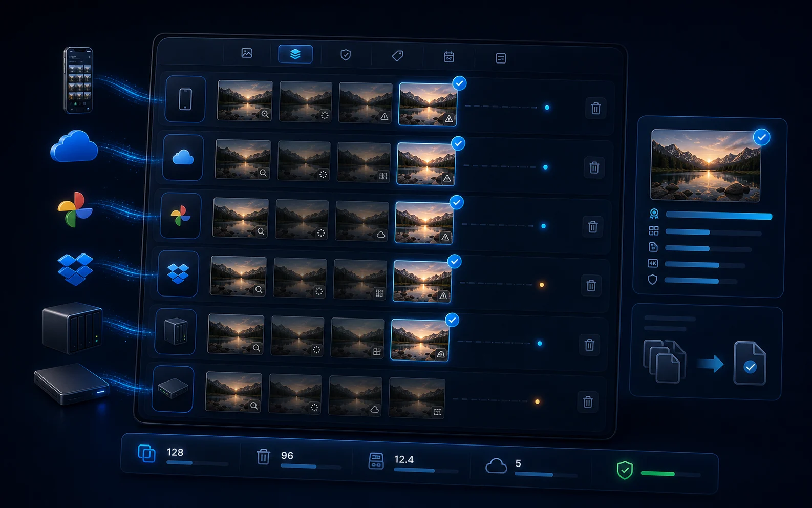Select the flat box drive source tile

coord(173,389)
